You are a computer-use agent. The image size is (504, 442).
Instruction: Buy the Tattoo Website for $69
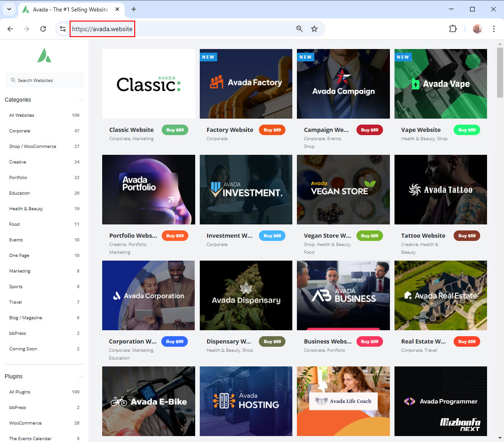tap(467, 236)
